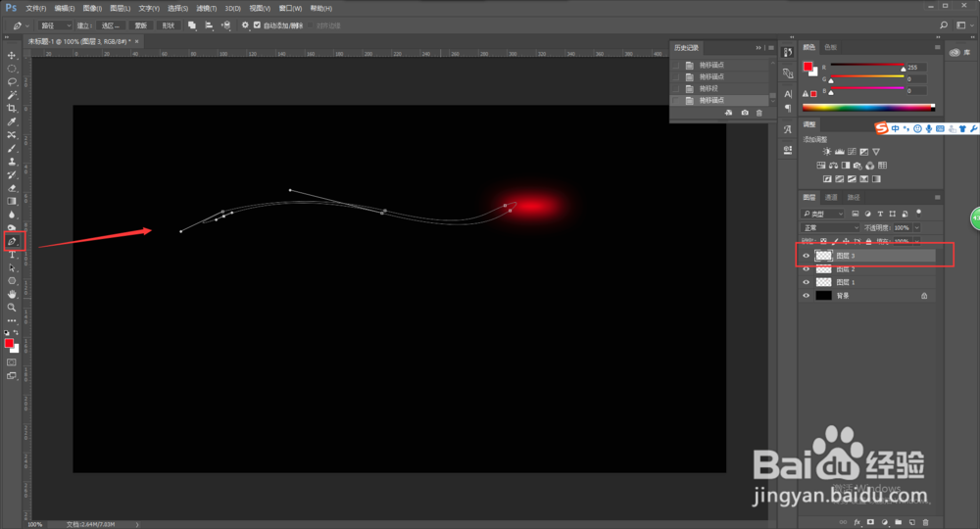Open layer filter 类型 dropdown
This screenshot has width=980, height=529.
click(x=823, y=214)
